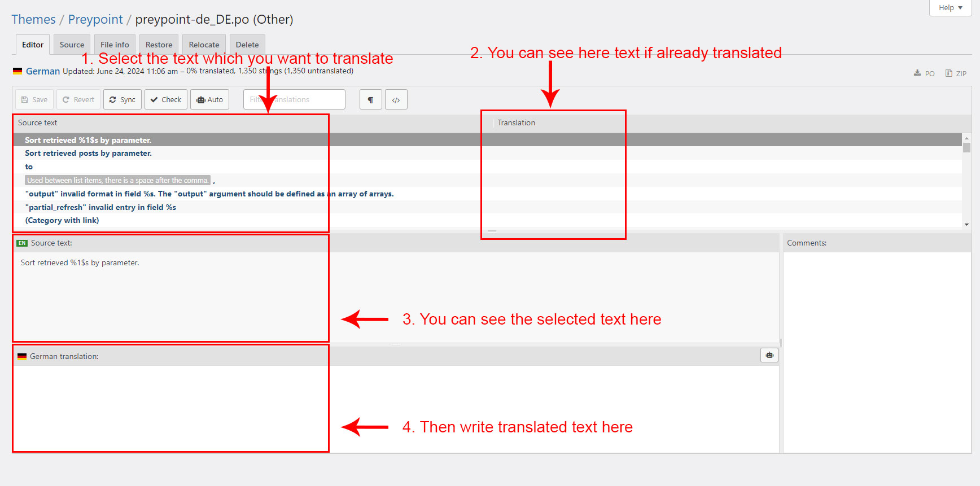This screenshot has width=980, height=486.
Task: Open the Restore tab
Action: coord(159,45)
